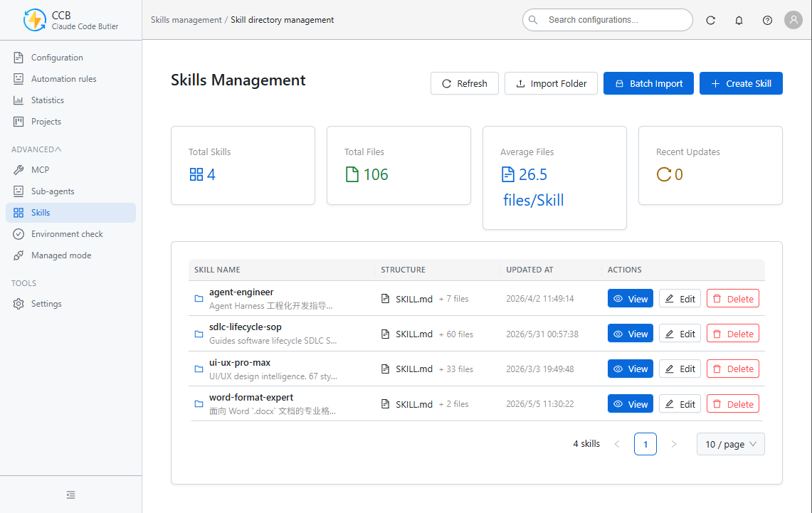The height and width of the screenshot is (513, 812).
Task: Click the folder icon for agent-engineer
Action: (199, 299)
